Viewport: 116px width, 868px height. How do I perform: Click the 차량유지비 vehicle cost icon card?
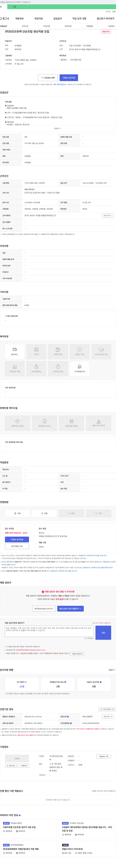[58, 351]
